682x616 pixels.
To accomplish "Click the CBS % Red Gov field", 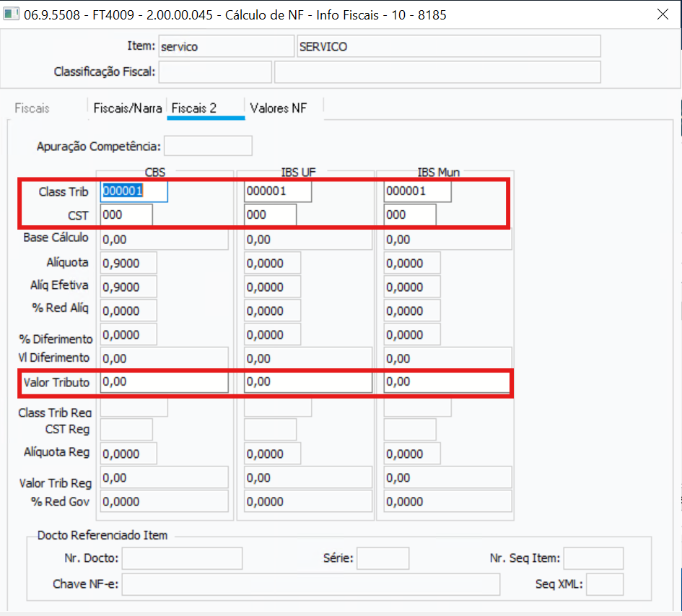I will point(164,501).
